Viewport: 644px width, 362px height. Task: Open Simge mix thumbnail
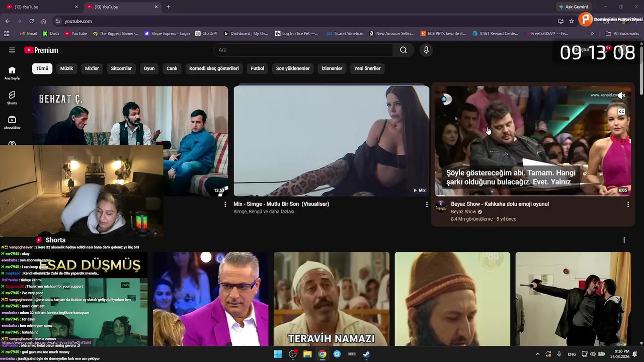point(331,141)
